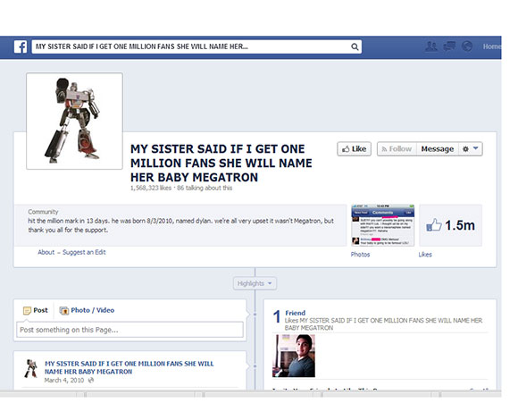Select the Photo / Video tab

coord(87,310)
